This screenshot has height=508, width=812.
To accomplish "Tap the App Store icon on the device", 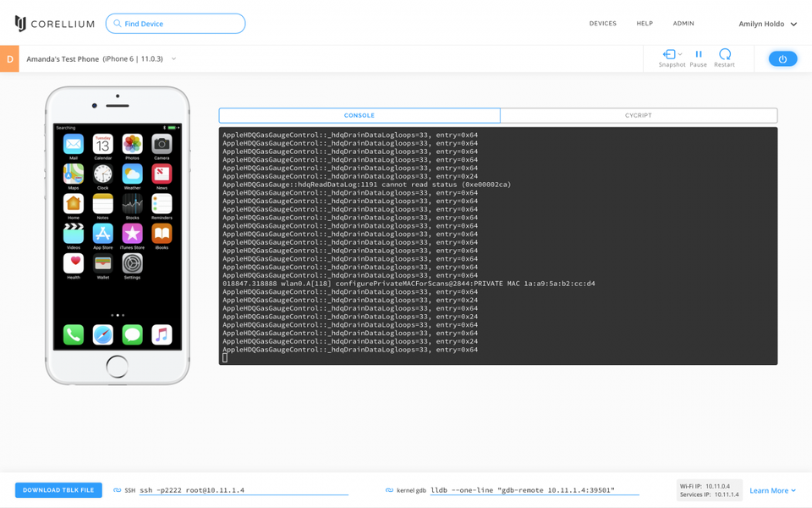I will 103,233.
